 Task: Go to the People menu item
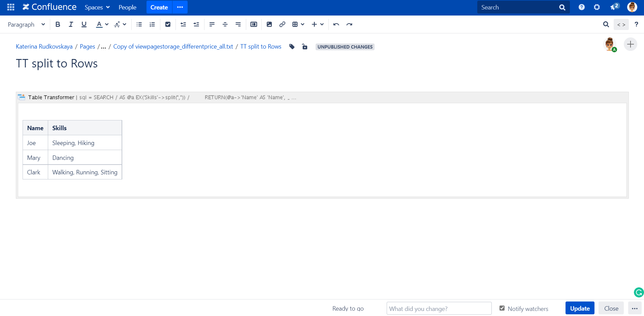[127, 7]
